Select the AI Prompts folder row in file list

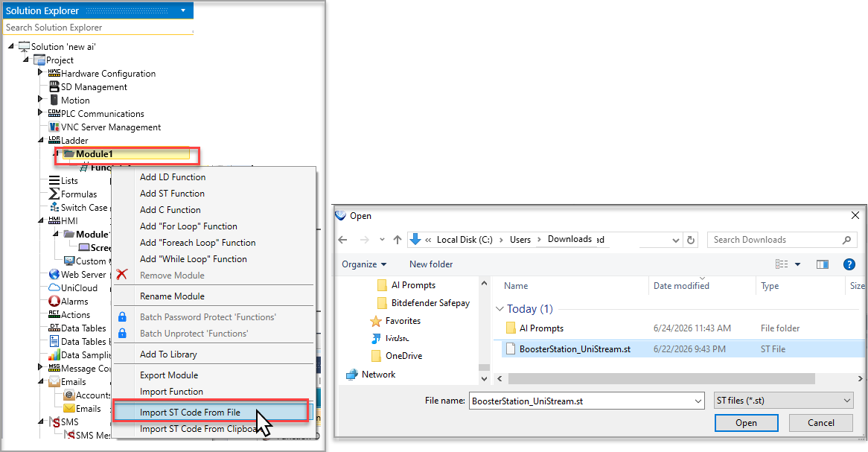pos(683,328)
